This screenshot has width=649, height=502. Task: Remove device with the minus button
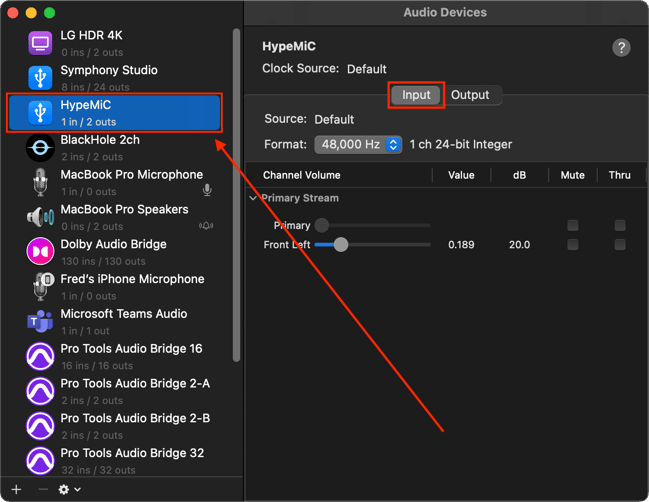(43, 490)
